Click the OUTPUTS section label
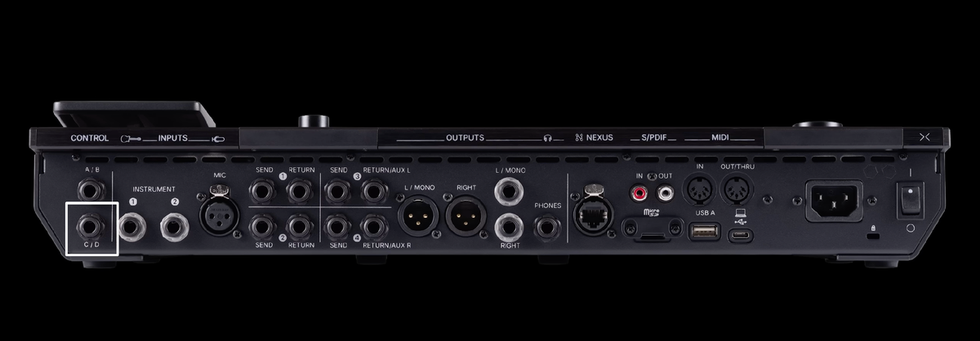Screen dimensions: 980x341 click(465, 138)
